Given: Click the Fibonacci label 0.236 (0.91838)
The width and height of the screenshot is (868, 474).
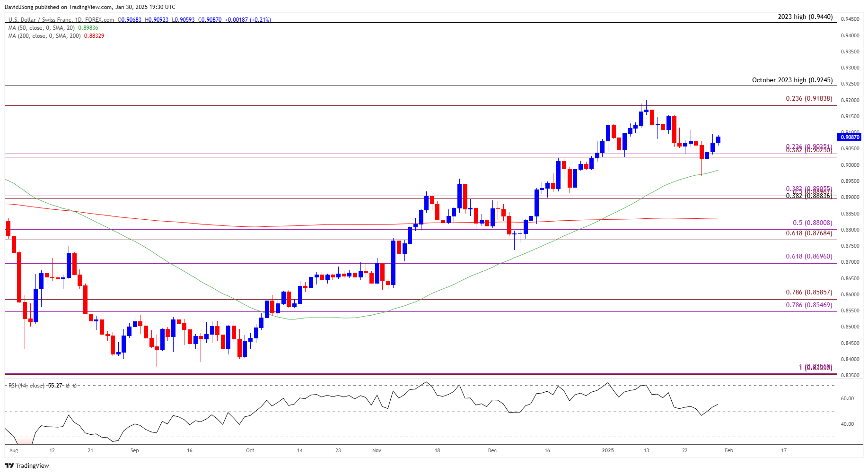Looking at the screenshot, I should point(809,98).
